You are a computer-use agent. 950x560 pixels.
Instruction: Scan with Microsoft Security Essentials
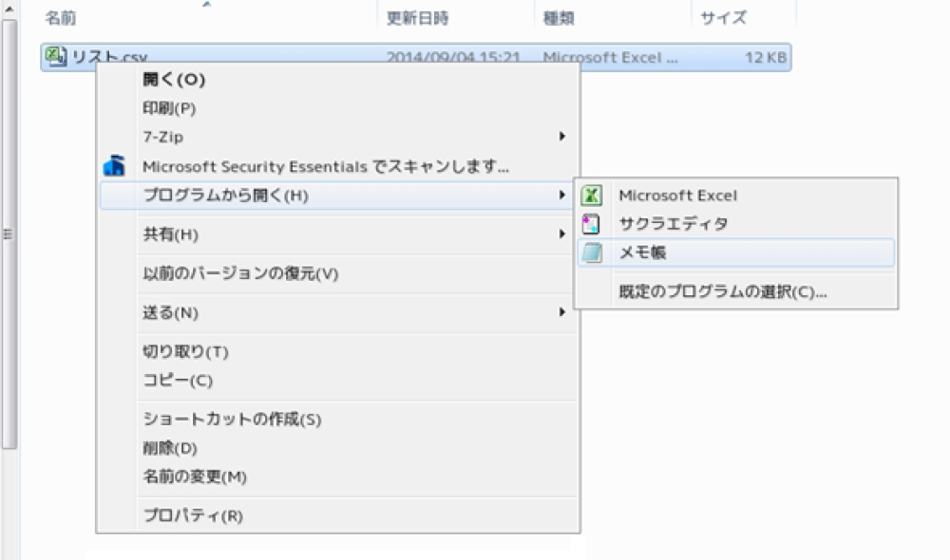(338, 166)
